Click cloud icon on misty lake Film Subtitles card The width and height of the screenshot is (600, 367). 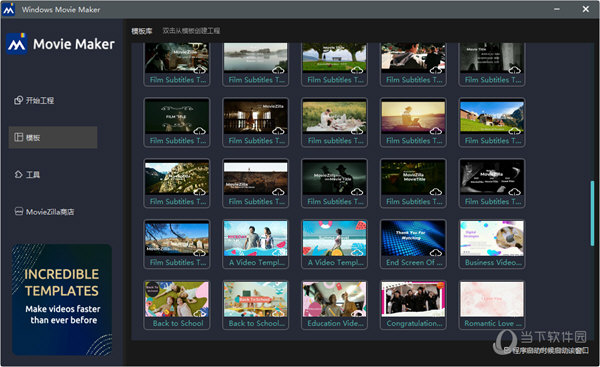(278, 70)
